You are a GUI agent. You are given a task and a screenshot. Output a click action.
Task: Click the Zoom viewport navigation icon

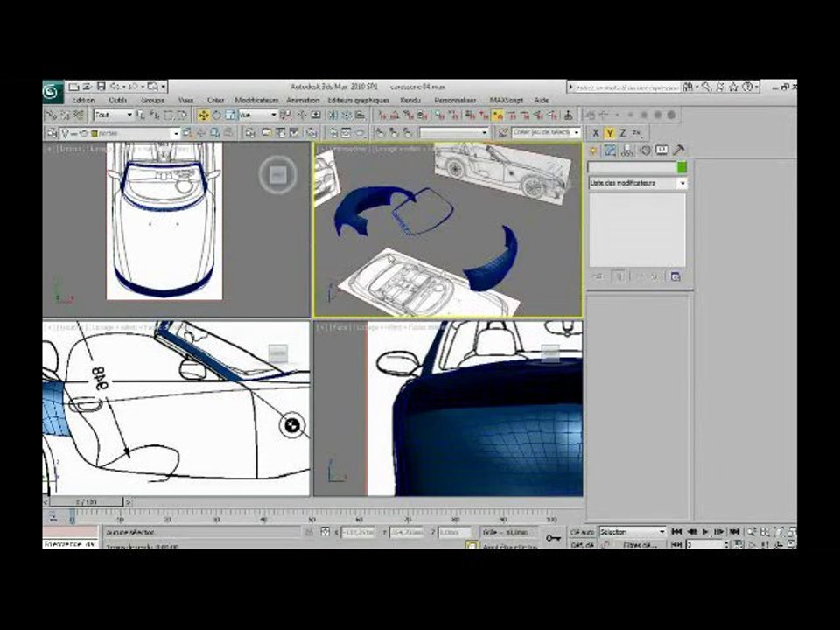tap(752, 532)
